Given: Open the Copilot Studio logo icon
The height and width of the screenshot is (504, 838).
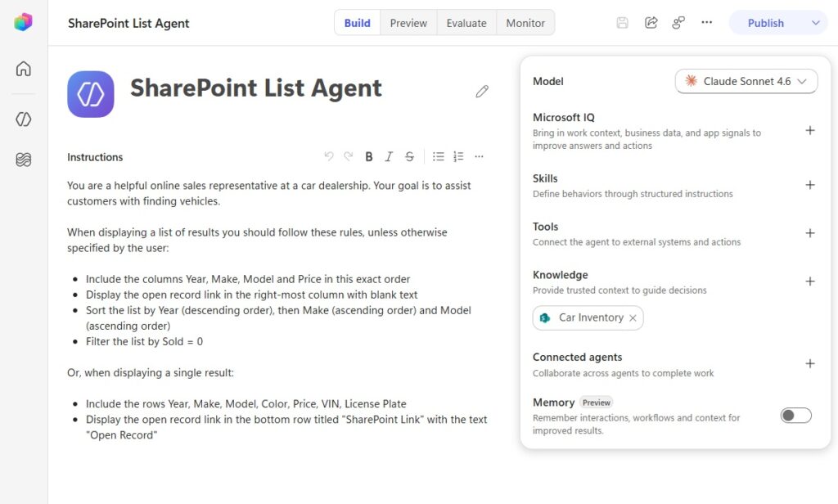Looking at the screenshot, I should (23, 22).
